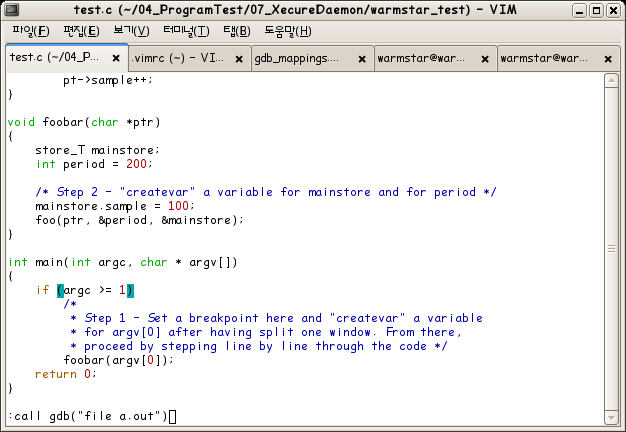The height and width of the screenshot is (432, 626).
Task: Click the scrollbar up arrow
Action: (611, 80)
